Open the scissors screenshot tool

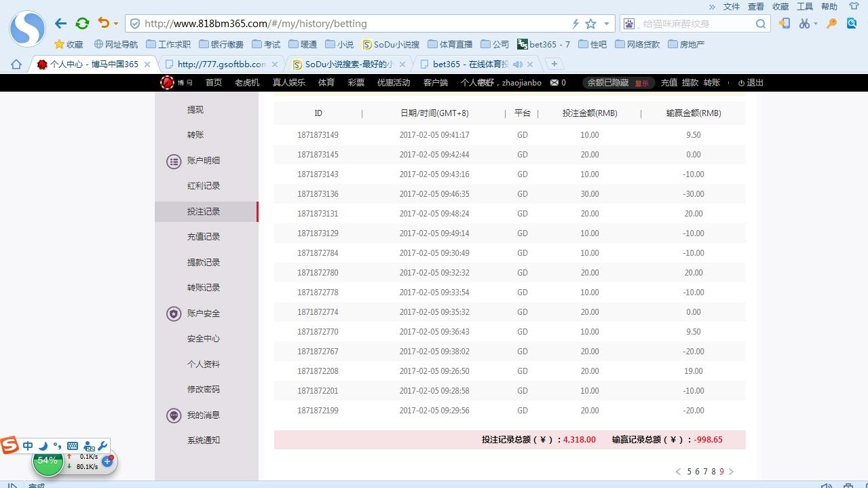tap(804, 23)
